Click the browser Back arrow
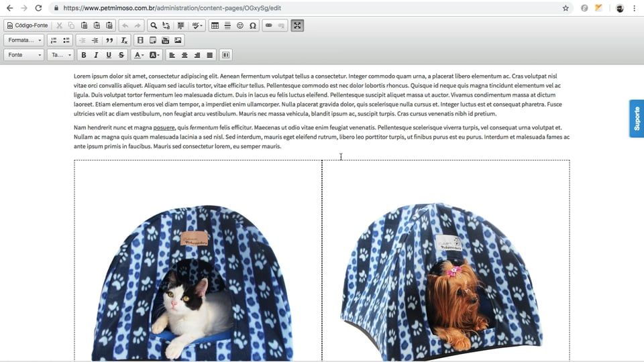644x362 pixels. (x=10, y=8)
